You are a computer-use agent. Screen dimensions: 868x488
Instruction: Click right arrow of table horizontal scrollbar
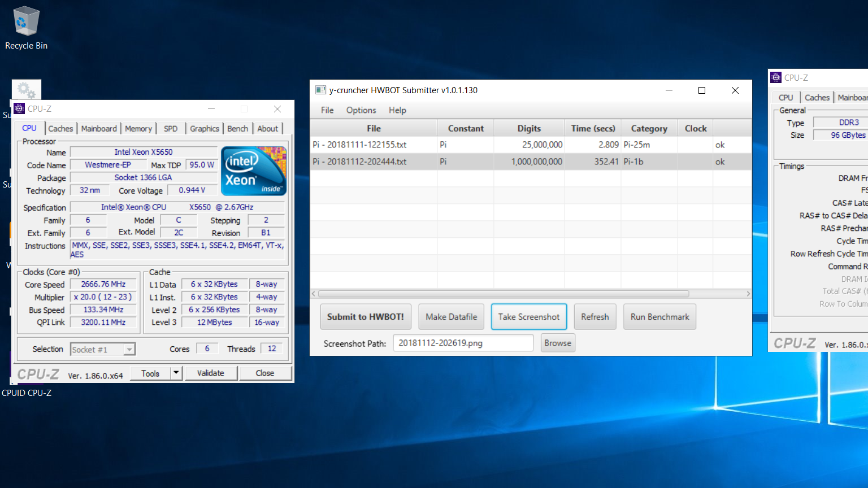(x=748, y=294)
